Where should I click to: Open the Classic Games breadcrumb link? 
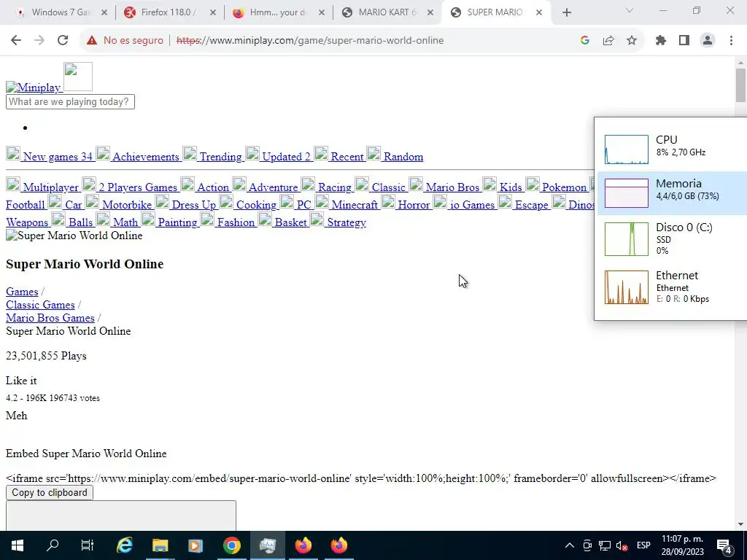coord(41,305)
